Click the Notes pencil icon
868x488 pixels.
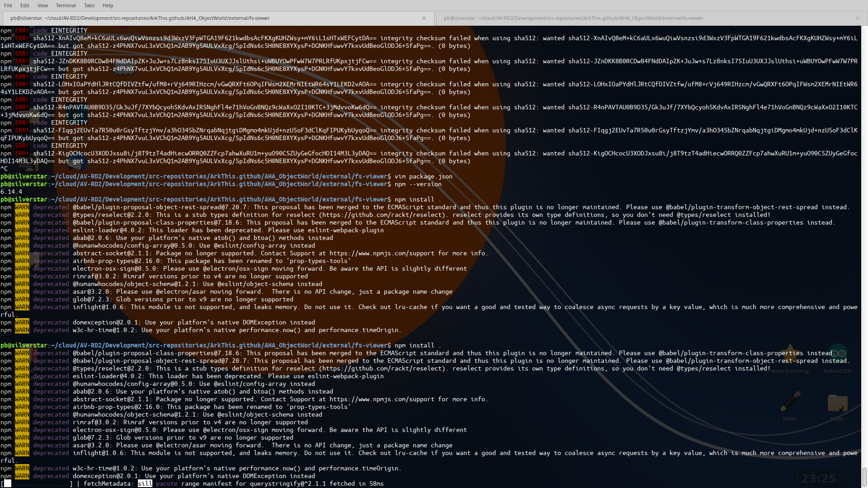click(790, 402)
